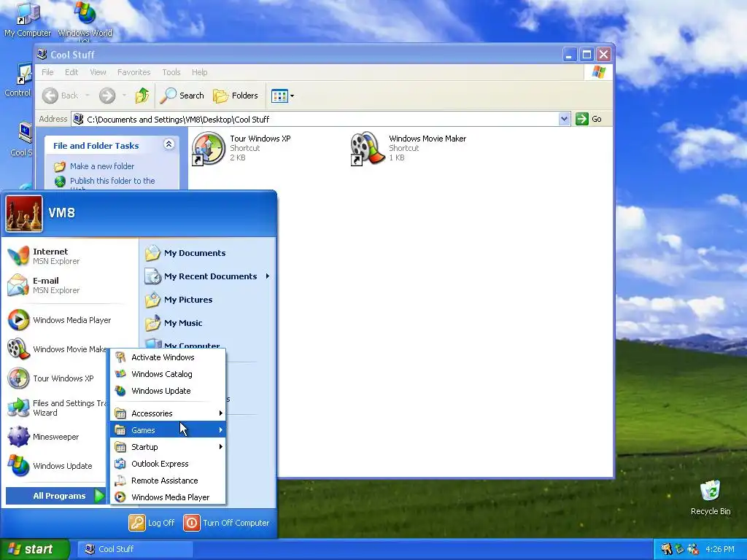The height and width of the screenshot is (560, 747).
Task: Click the Go button
Action: point(589,119)
